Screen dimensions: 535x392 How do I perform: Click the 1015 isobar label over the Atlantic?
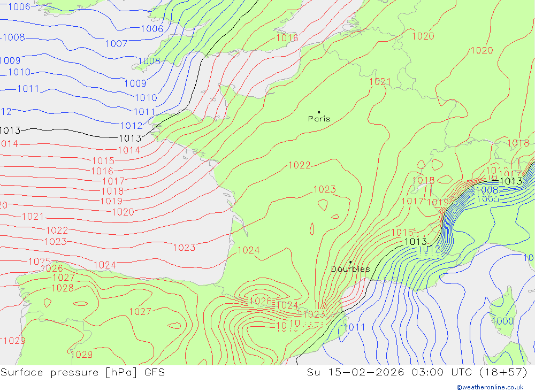(x=103, y=160)
